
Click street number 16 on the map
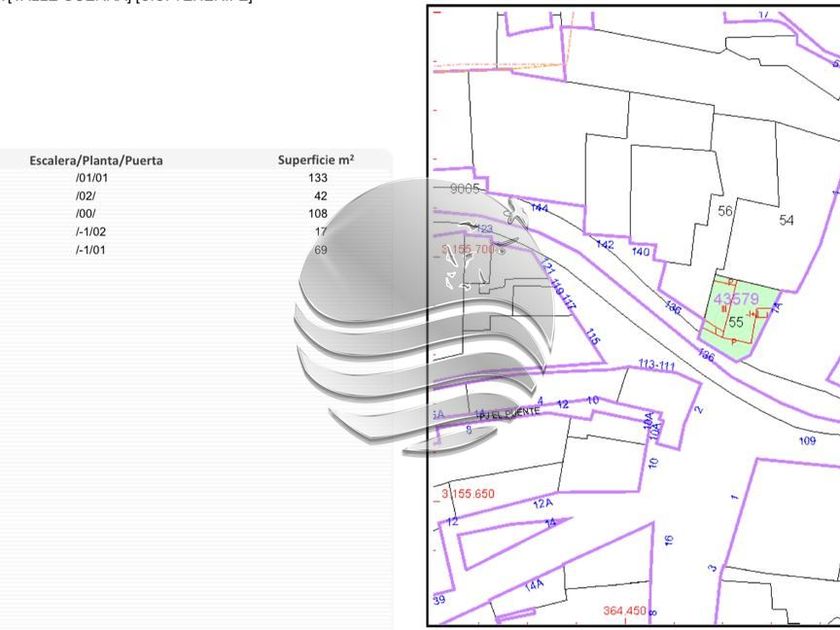click(x=668, y=541)
